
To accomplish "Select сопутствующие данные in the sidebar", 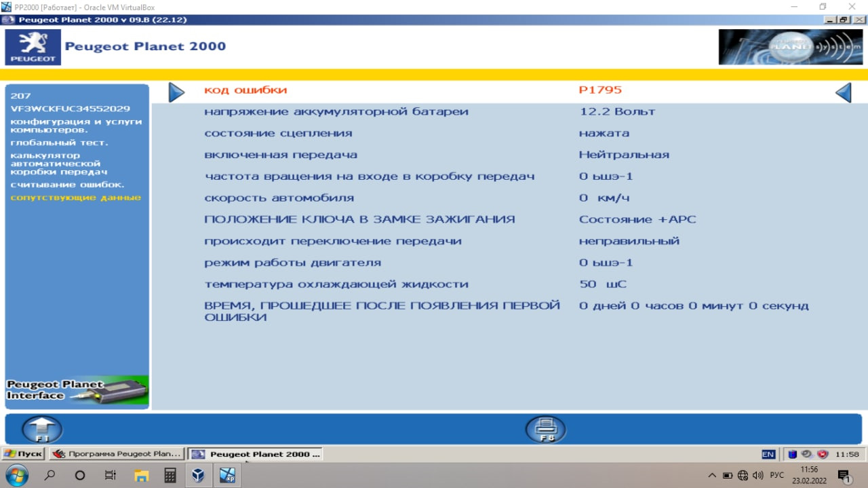I will click(76, 198).
